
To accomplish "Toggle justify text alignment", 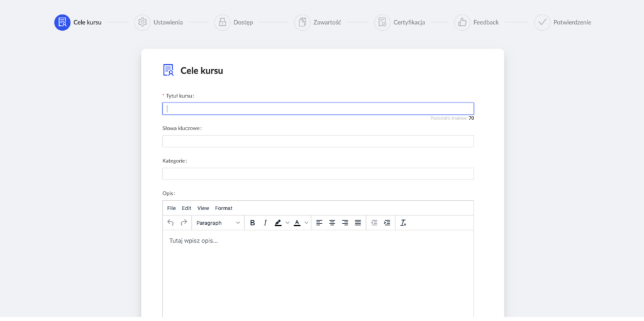I will 358,223.
